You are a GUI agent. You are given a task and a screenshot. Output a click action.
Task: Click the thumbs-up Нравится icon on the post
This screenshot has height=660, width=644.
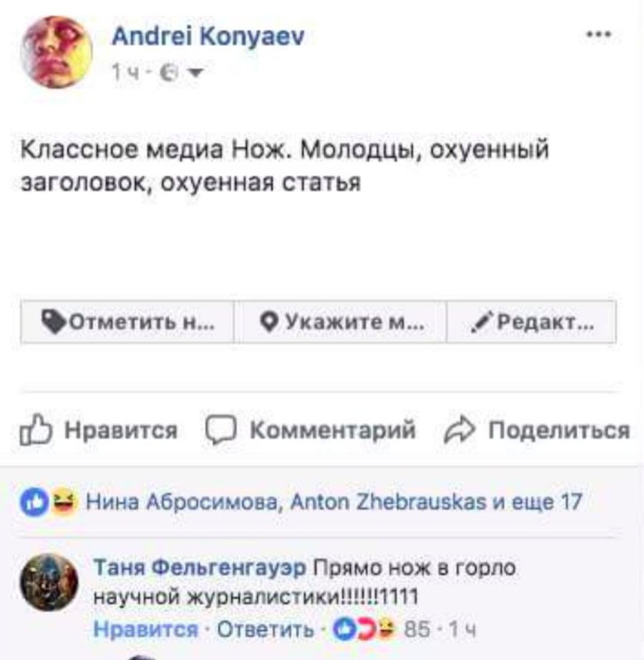36,429
